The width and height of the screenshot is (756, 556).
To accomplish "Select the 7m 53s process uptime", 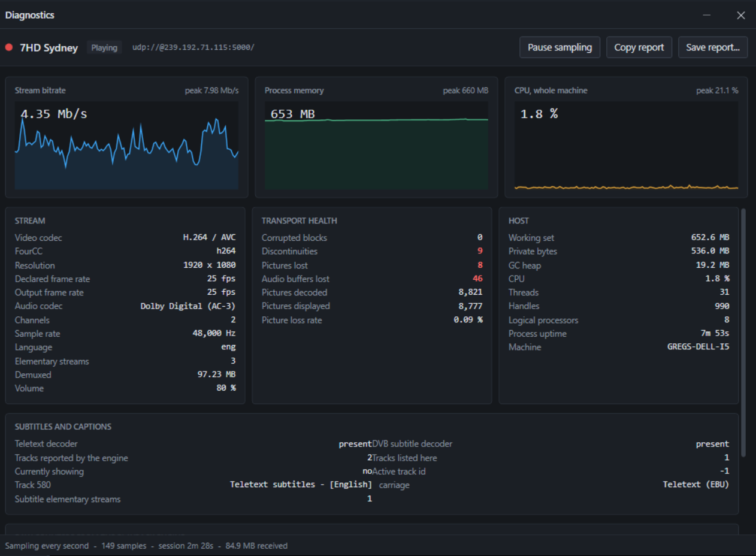I will (715, 334).
